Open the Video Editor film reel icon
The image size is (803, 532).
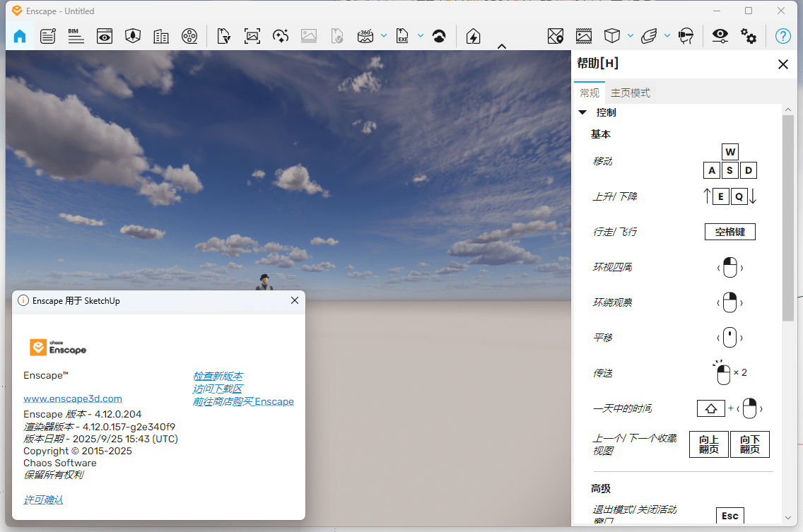tap(189, 36)
